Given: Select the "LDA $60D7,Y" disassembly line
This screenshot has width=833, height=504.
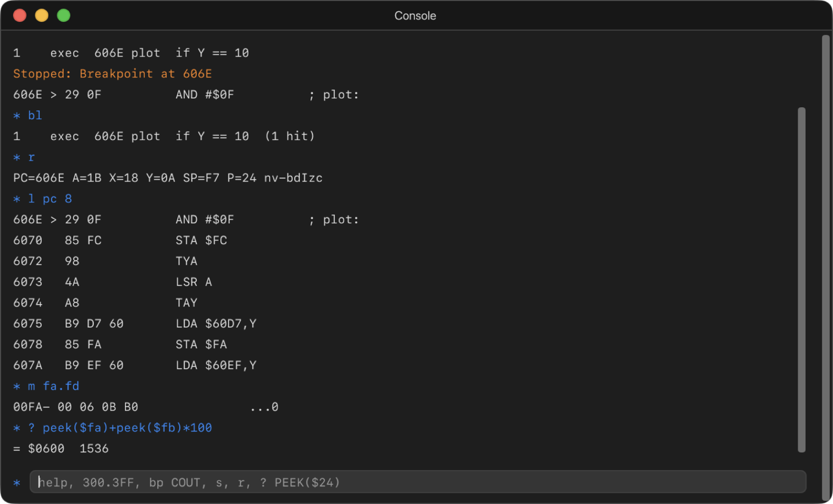Looking at the screenshot, I should pyautogui.click(x=134, y=324).
